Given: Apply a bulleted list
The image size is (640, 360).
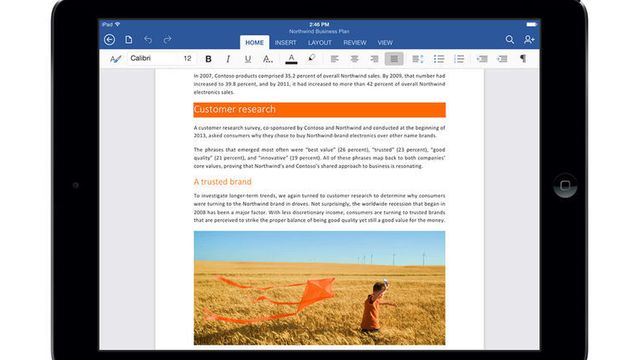Looking at the screenshot, I should coord(439,59).
